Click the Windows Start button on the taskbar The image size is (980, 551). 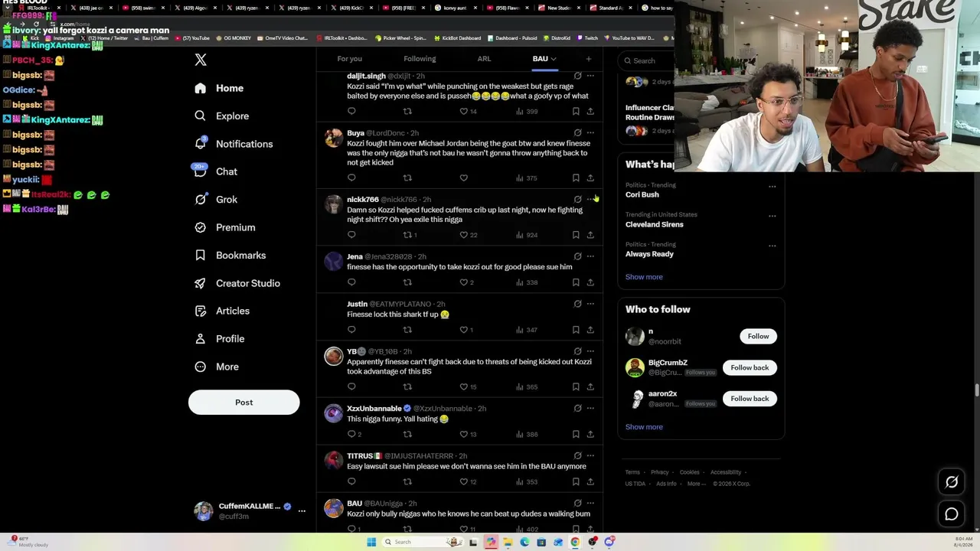pyautogui.click(x=371, y=542)
